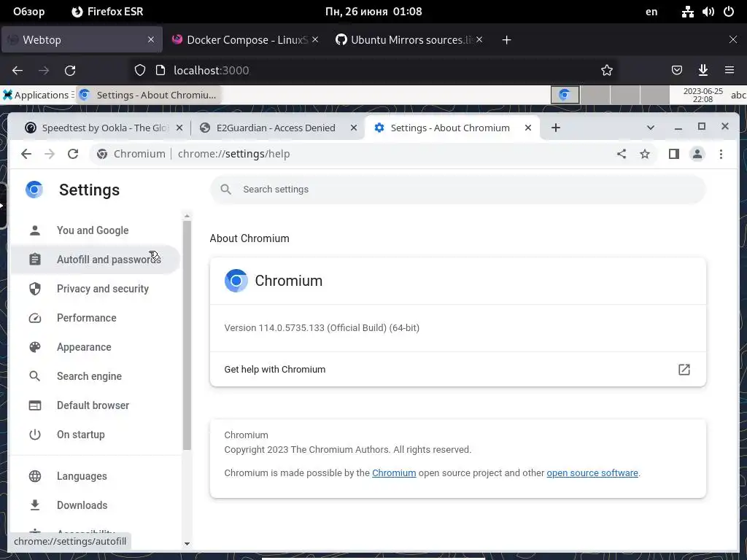Open Performance settings section
This screenshot has width=747, height=560.
[x=95, y=318]
